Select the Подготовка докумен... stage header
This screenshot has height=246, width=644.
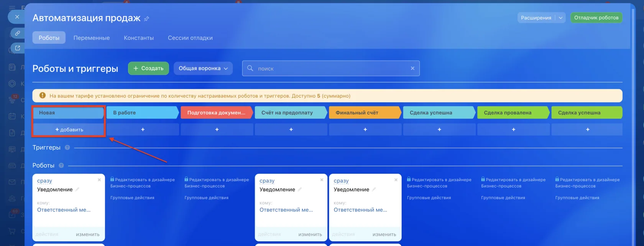[x=217, y=112]
